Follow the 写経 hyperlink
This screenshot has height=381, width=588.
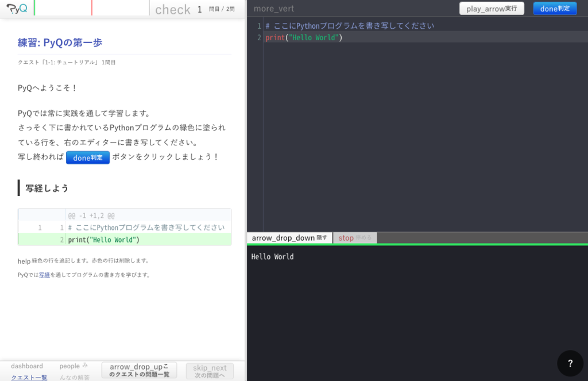point(44,275)
